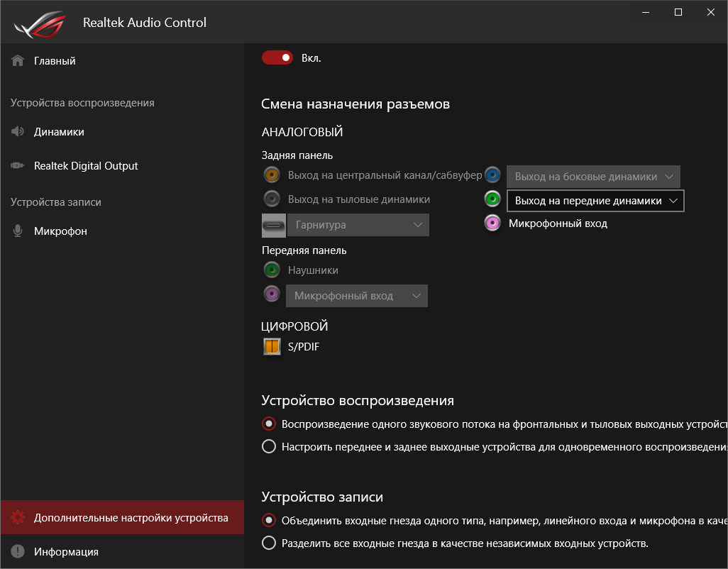728x569 pixels.
Task: Select simultaneous front and rear playback option
Action: 269,447
